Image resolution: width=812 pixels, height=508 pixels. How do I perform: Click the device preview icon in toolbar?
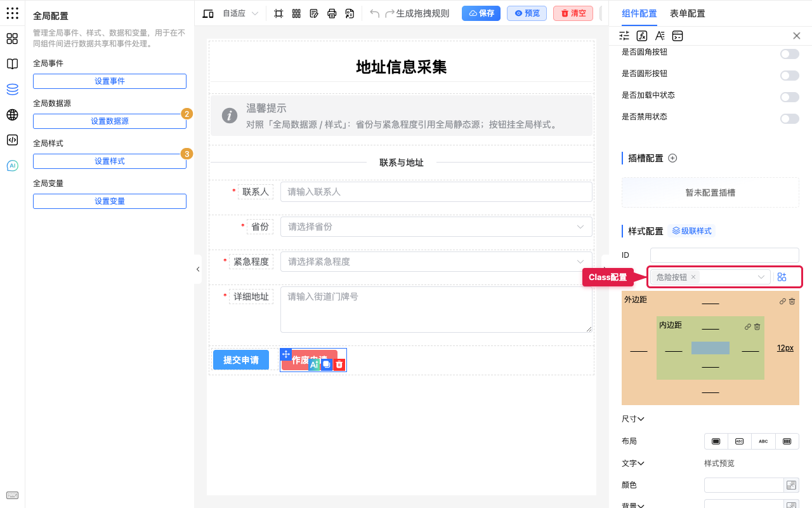click(x=208, y=13)
